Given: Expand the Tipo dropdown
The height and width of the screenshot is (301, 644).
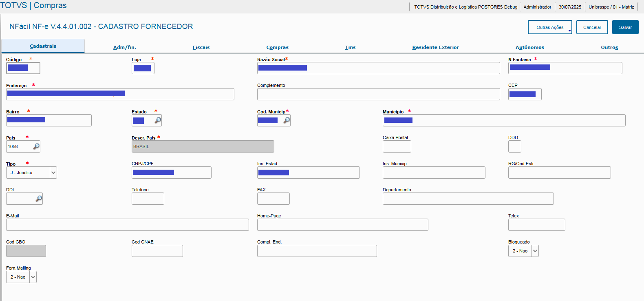Looking at the screenshot, I should coord(53,173).
